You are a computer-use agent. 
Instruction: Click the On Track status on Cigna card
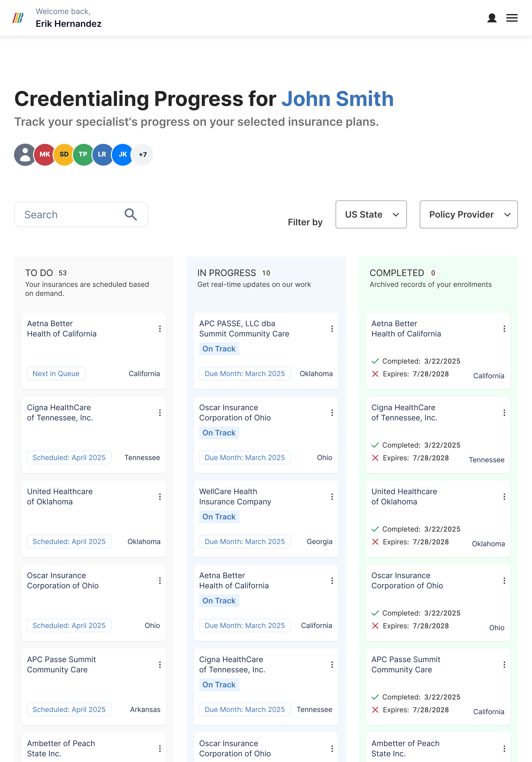[x=219, y=685]
